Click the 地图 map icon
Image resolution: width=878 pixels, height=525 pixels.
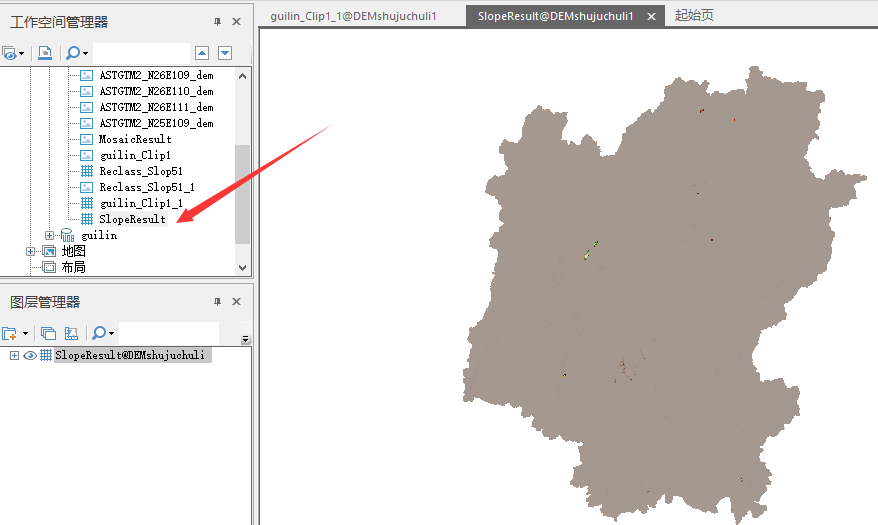(49, 251)
